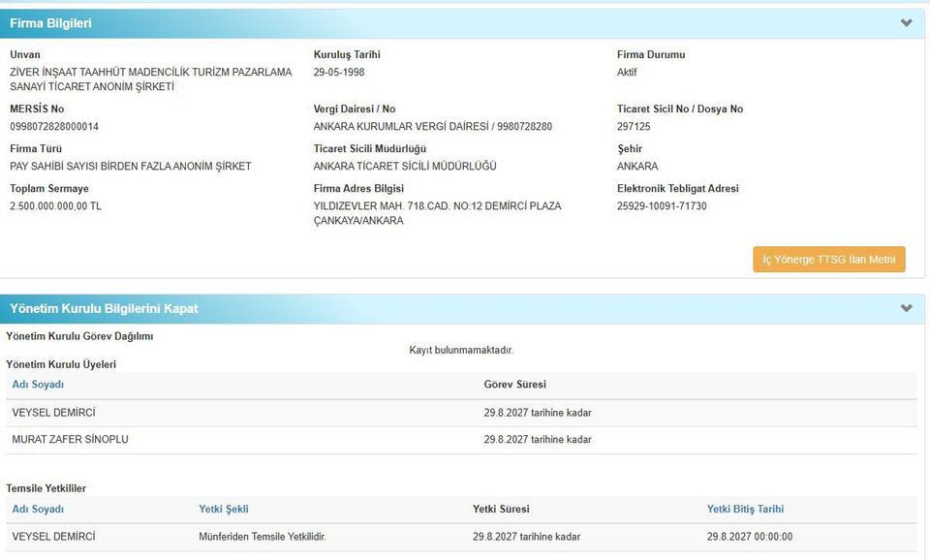Image resolution: width=930 pixels, height=560 pixels.
Task: Select VEYSEL DEMİRCİ under Temsile Yetkililer
Action: 54,537
